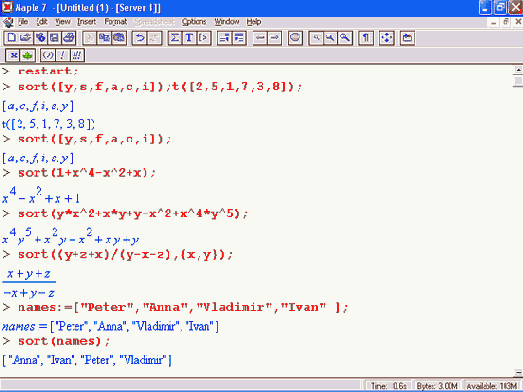523x392 pixels.
Task: Click output ["Anna", "Ivan", "Peter", "Vladimir"]
Action: (x=87, y=360)
